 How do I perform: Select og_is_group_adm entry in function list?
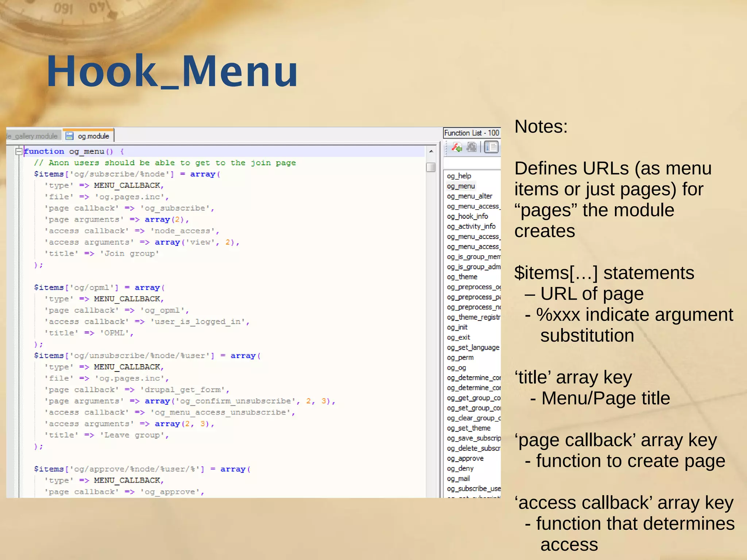(473, 267)
